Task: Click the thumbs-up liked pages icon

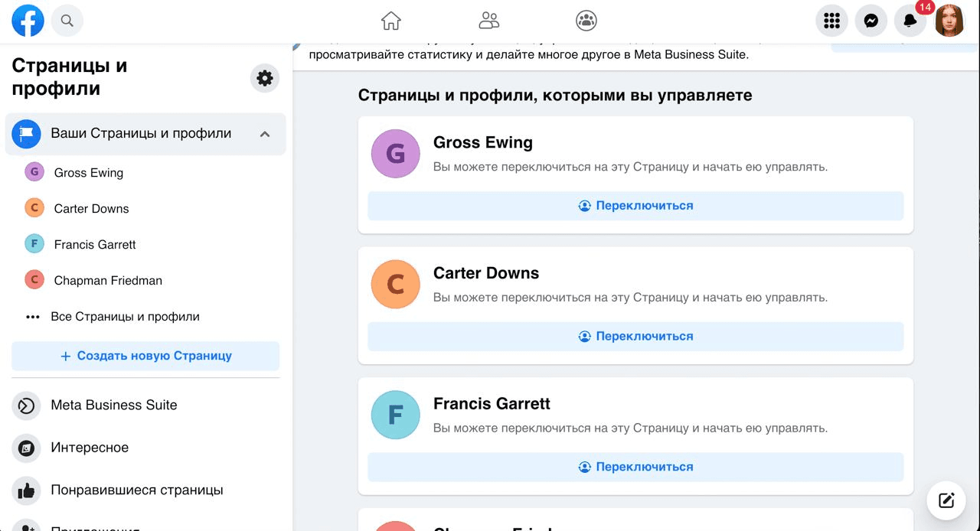Action: click(27, 490)
